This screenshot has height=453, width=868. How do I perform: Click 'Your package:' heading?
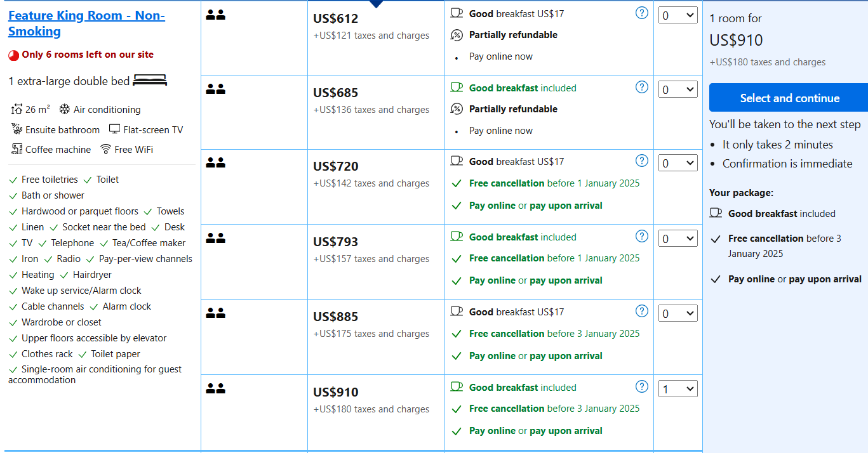pos(741,193)
